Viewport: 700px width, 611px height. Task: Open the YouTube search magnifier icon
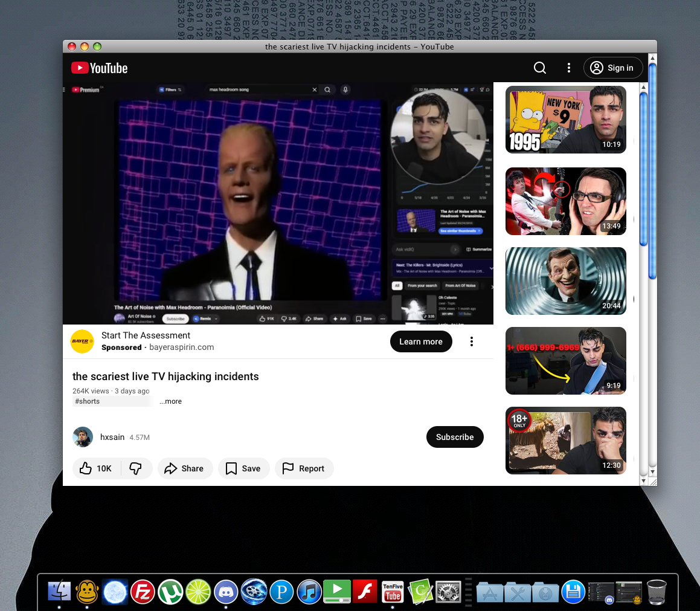[x=540, y=68]
